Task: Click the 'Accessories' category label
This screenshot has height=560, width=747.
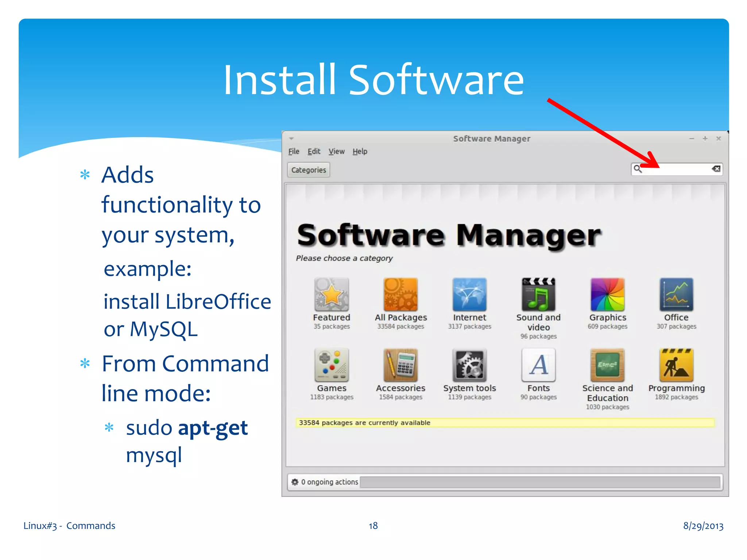Action: [400, 388]
